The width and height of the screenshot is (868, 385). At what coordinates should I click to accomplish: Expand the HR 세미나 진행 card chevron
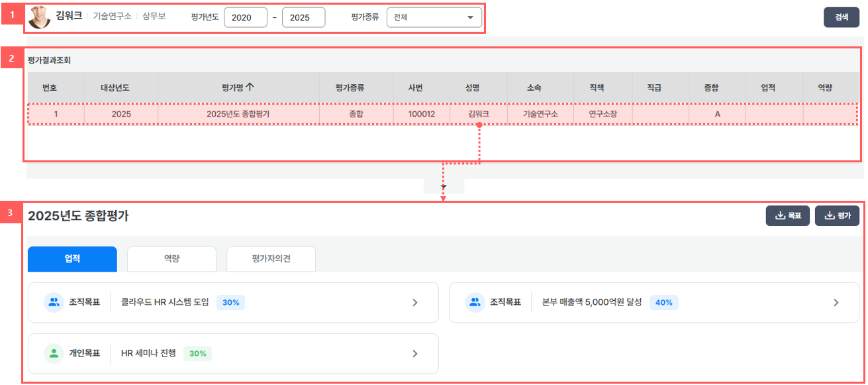[x=415, y=353]
